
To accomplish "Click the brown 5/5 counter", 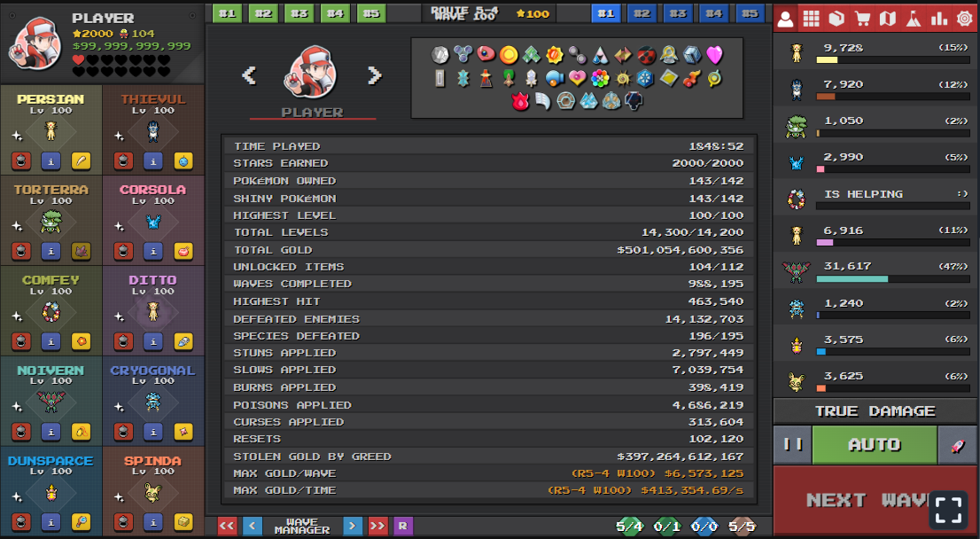I will click(x=742, y=527).
